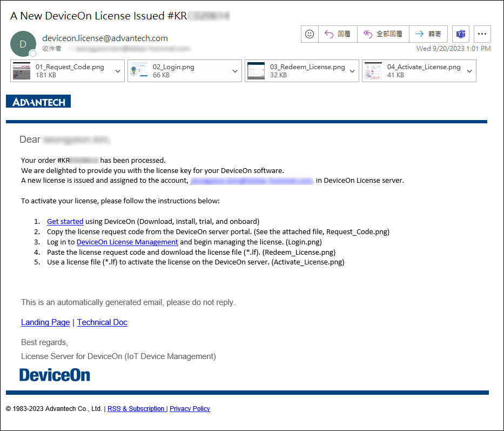Screen dimensions: 504x431
Task: Open 02_Login.png attachment thumbnail
Action: pos(139,71)
